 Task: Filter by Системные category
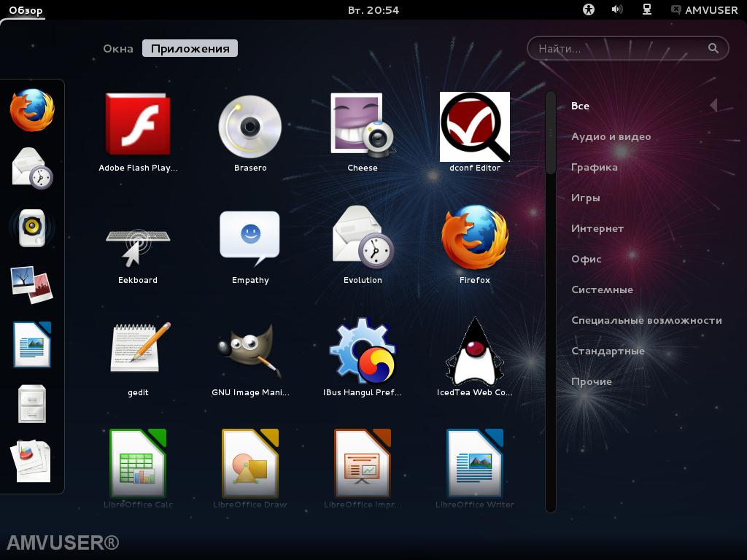pyautogui.click(x=602, y=289)
